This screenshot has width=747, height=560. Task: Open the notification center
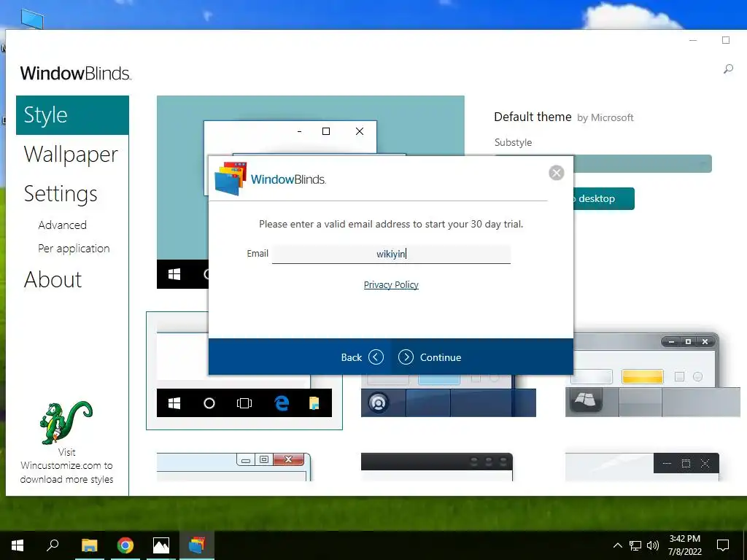pos(723,545)
